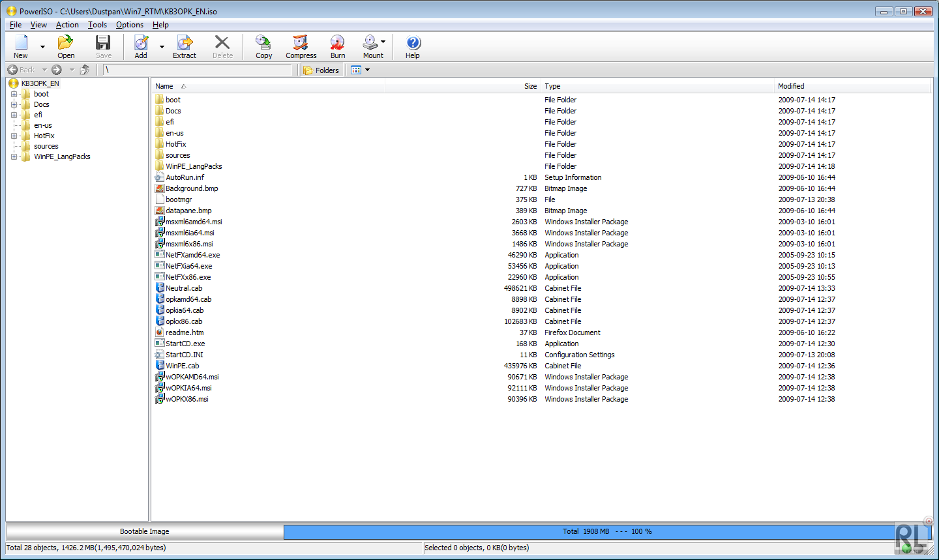Expand the HotFix tree node

coord(14,136)
